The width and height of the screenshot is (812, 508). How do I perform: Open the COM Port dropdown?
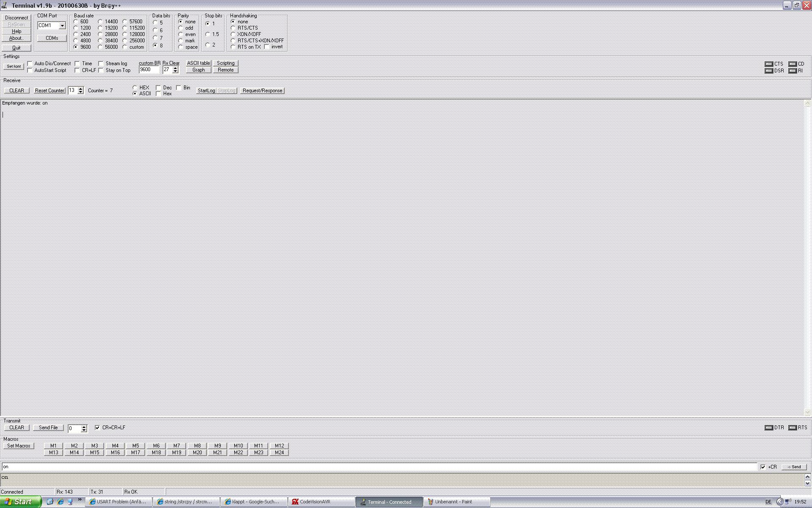click(x=62, y=25)
